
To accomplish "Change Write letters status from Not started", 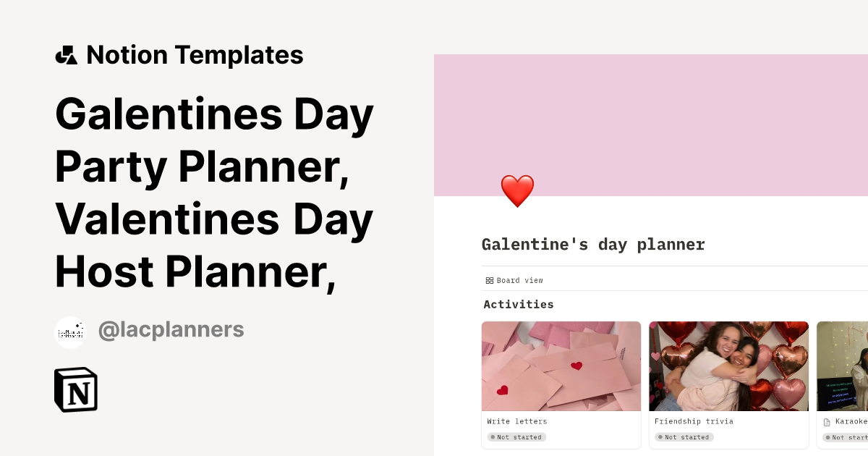I will 518,437.
